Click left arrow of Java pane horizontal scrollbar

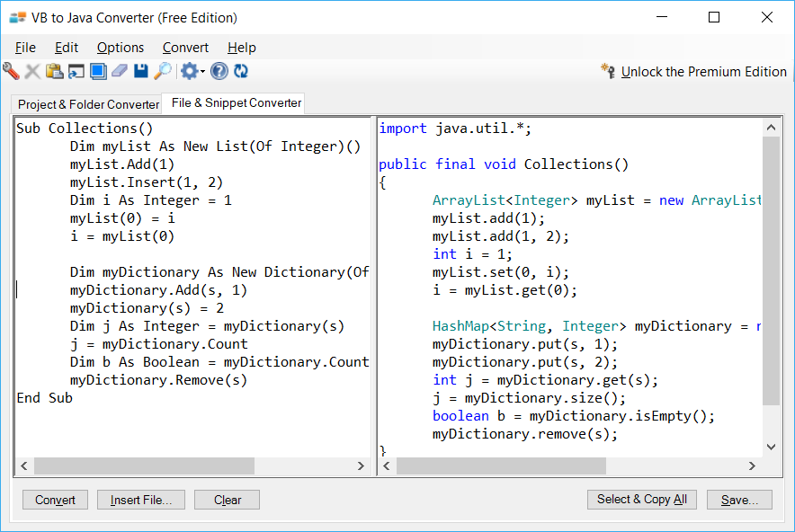[387, 465]
